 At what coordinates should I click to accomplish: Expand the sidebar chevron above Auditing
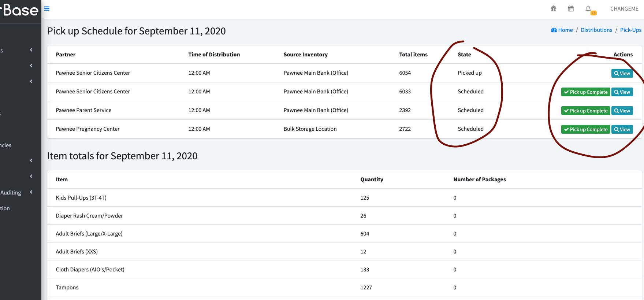click(x=31, y=176)
